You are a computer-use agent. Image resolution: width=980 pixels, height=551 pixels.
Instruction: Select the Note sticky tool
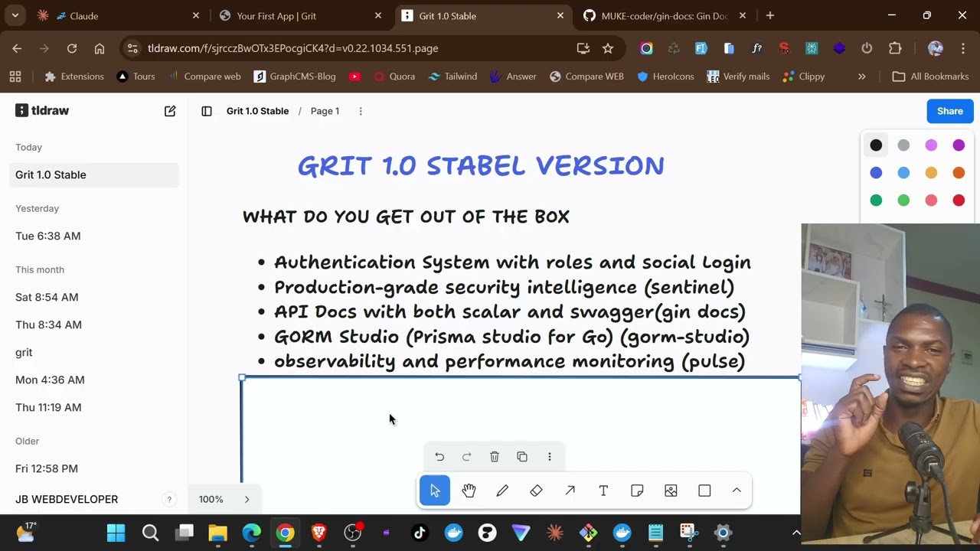click(x=637, y=491)
